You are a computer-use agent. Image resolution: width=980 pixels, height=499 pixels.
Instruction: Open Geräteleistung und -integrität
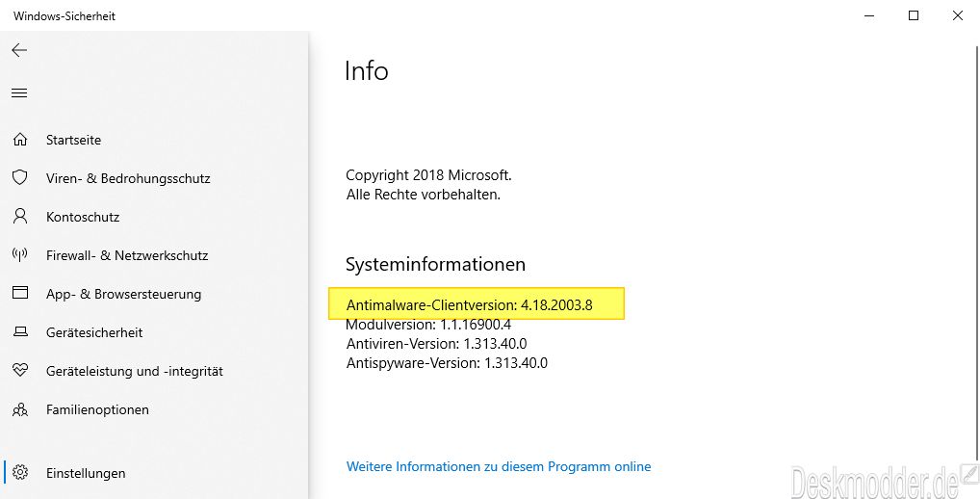click(x=135, y=372)
